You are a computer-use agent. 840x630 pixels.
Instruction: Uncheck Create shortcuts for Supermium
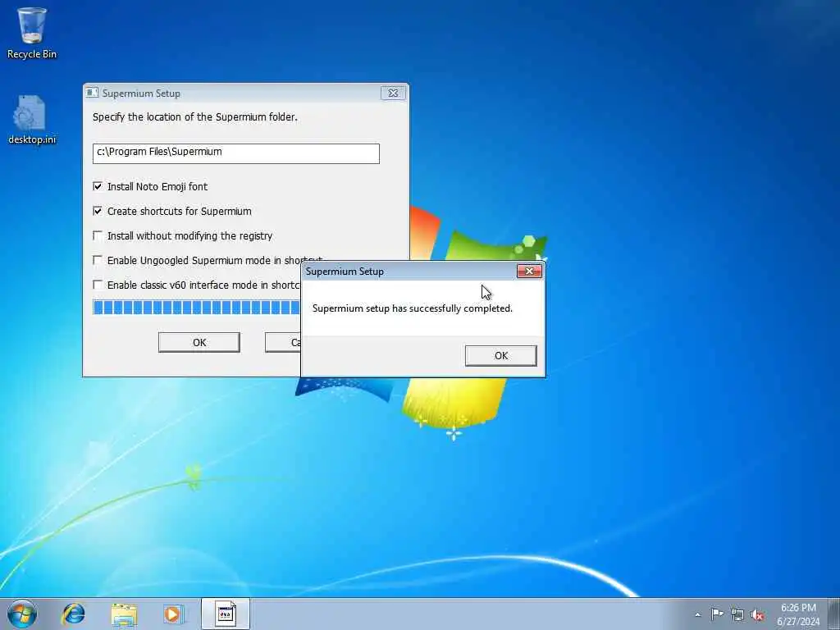tap(98, 211)
